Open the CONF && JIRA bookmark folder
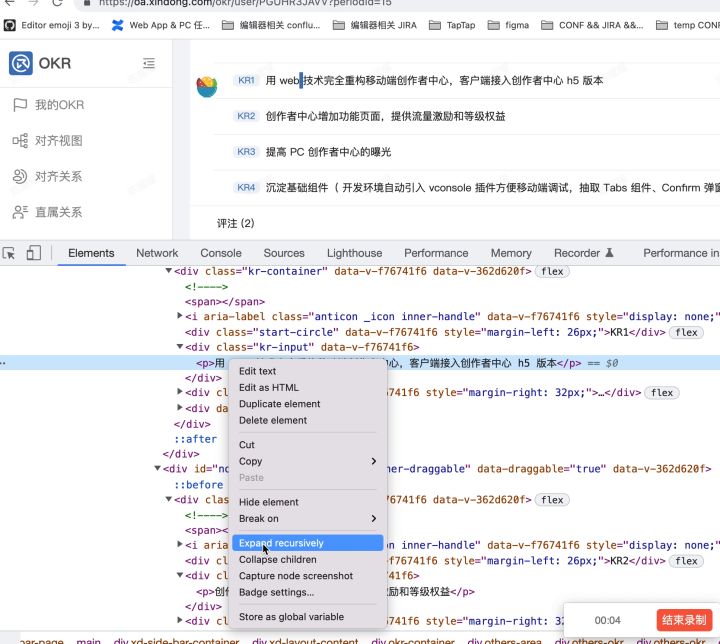 point(592,25)
